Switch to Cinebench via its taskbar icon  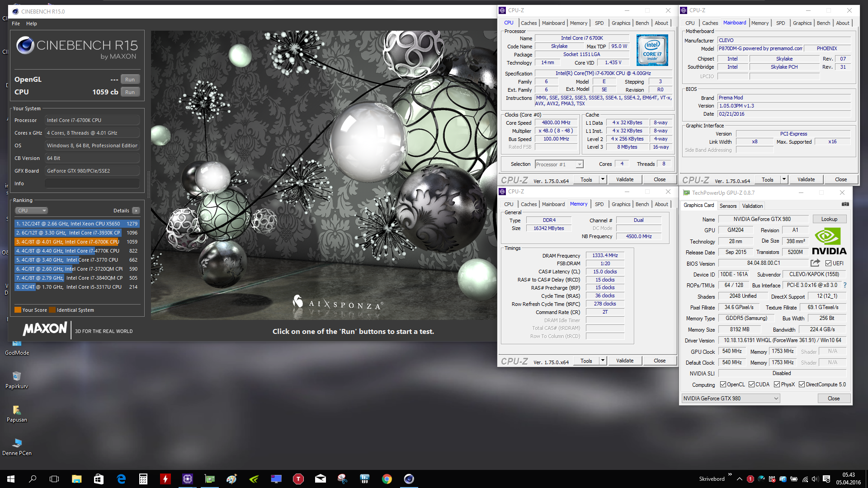pos(409,479)
